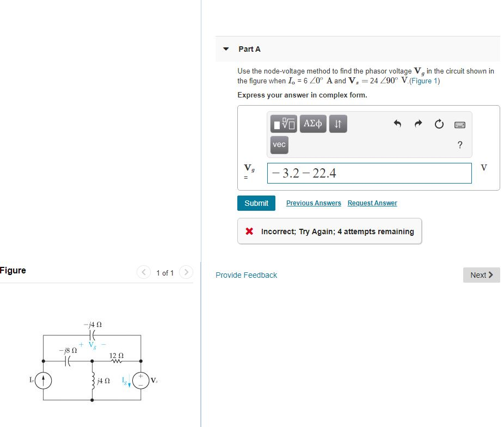Viewport: 504px width, 427px height.
Task: Insert a vector with the vec button
Action: pos(279,144)
